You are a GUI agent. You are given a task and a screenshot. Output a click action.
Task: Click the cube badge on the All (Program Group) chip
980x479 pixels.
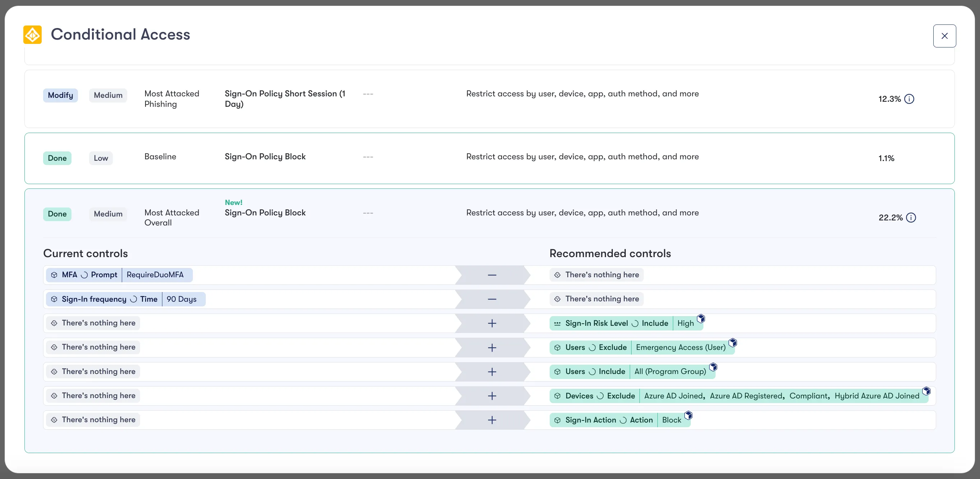point(713,367)
